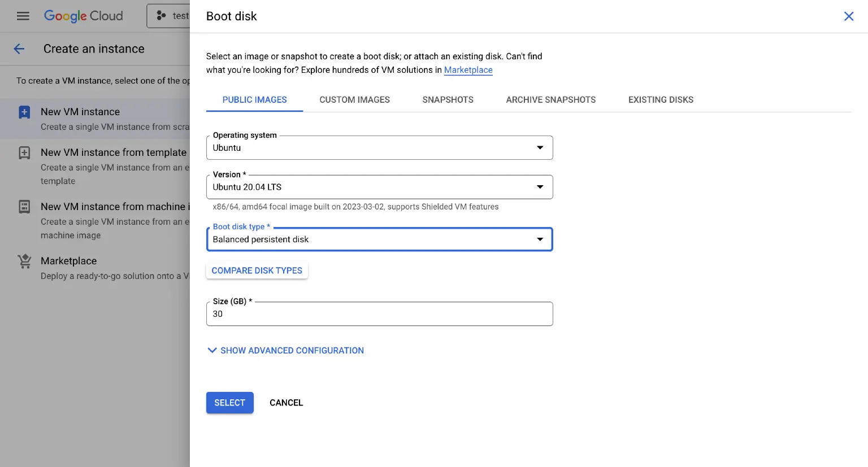868x467 pixels.
Task: Follow the Marketplace link
Action: click(468, 70)
